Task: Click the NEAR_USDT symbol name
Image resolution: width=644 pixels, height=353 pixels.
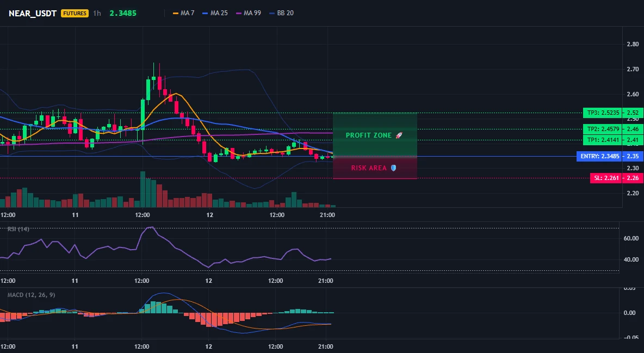Action: [x=33, y=13]
